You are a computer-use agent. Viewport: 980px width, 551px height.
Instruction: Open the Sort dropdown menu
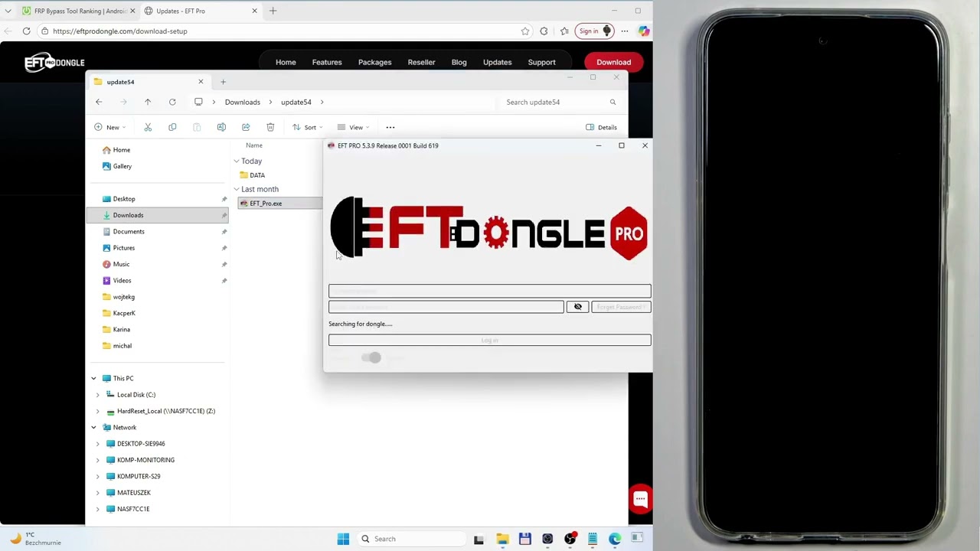(x=307, y=127)
